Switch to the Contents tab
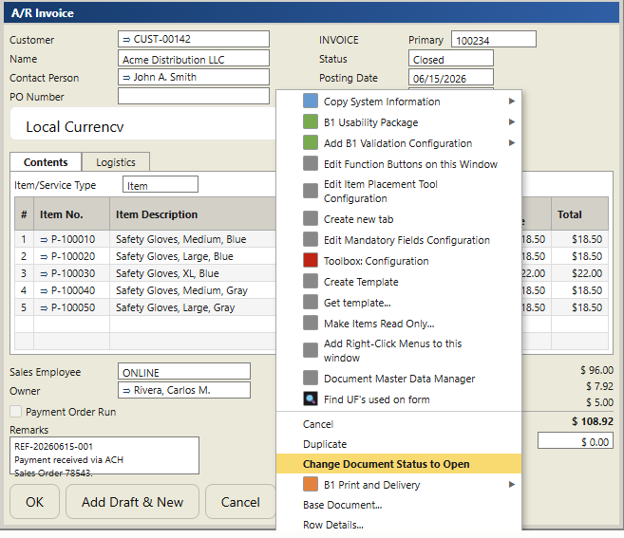 [x=46, y=162]
